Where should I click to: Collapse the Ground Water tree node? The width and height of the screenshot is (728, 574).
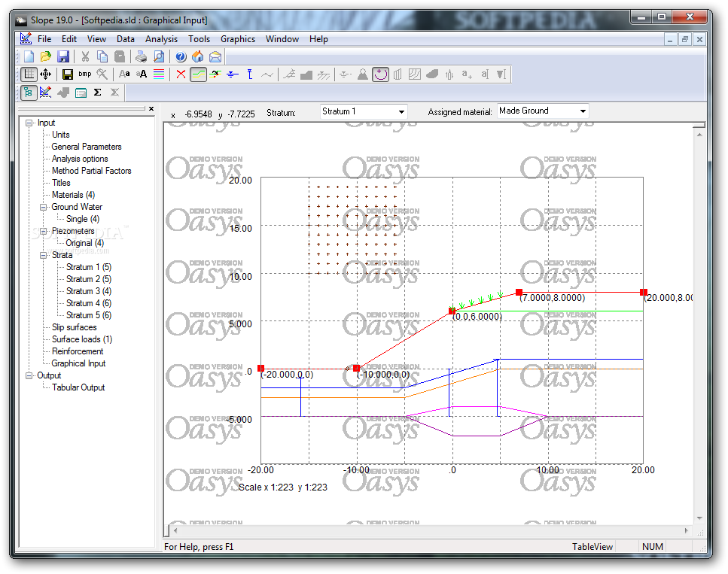(43, 207)
